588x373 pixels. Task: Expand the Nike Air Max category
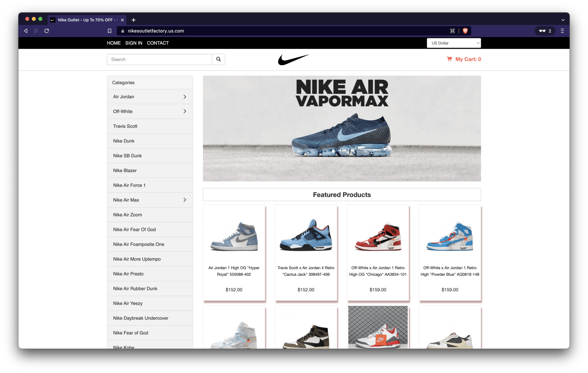pos(185,200)
